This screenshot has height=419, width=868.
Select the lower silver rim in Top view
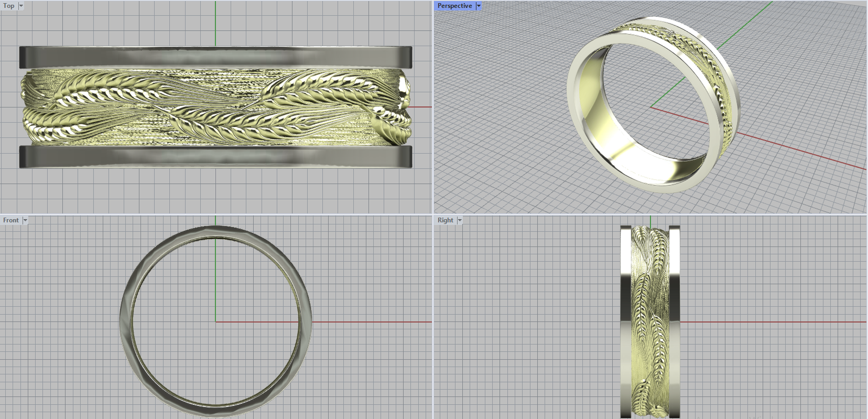click(x=215, y=156)
